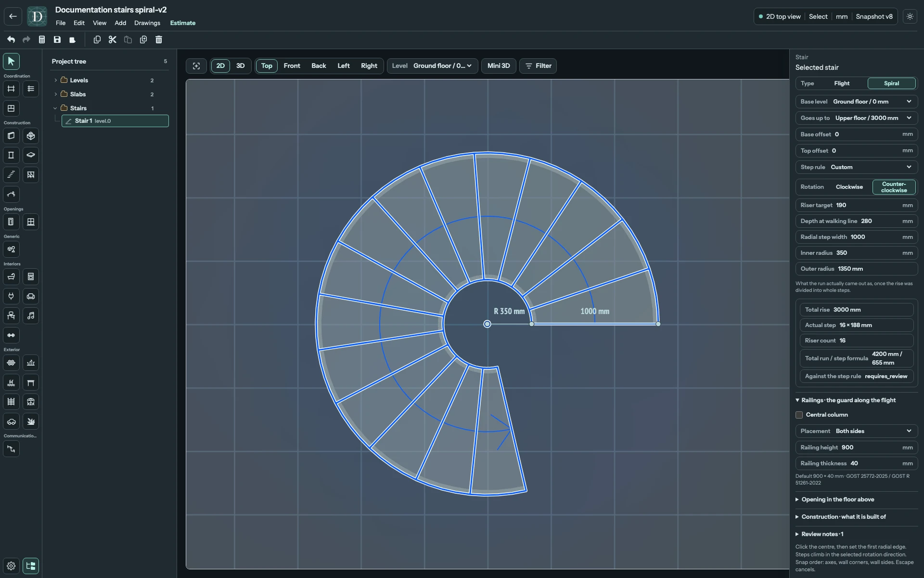Switch to the Front view tab

(292, 66)
